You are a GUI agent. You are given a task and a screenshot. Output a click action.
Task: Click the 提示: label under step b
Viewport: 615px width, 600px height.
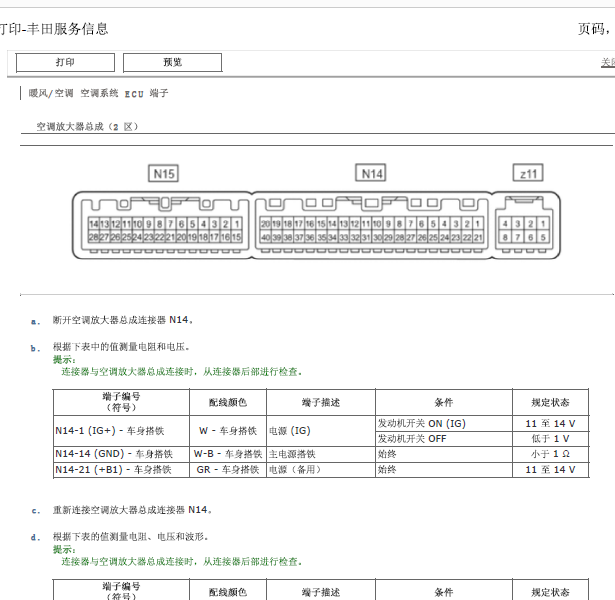click(x=64, y=359)
